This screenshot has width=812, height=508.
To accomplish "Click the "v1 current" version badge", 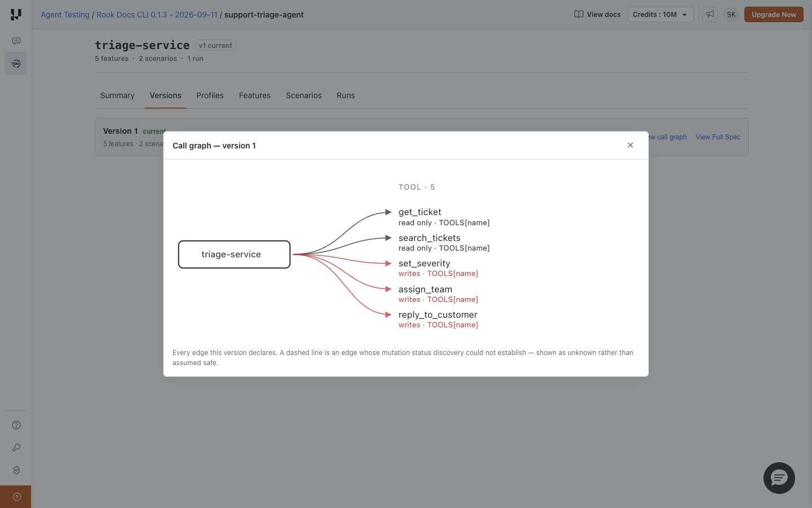I will (x=215, y=46).
